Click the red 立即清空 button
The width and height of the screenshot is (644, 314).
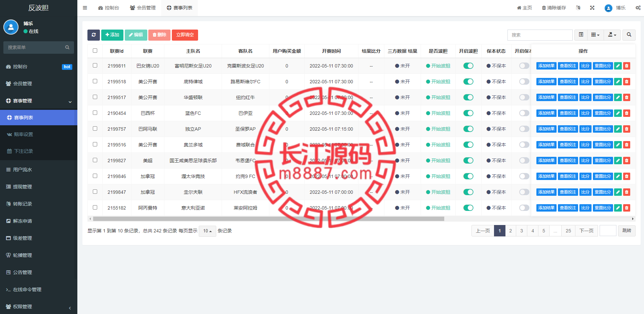[185, 35]
